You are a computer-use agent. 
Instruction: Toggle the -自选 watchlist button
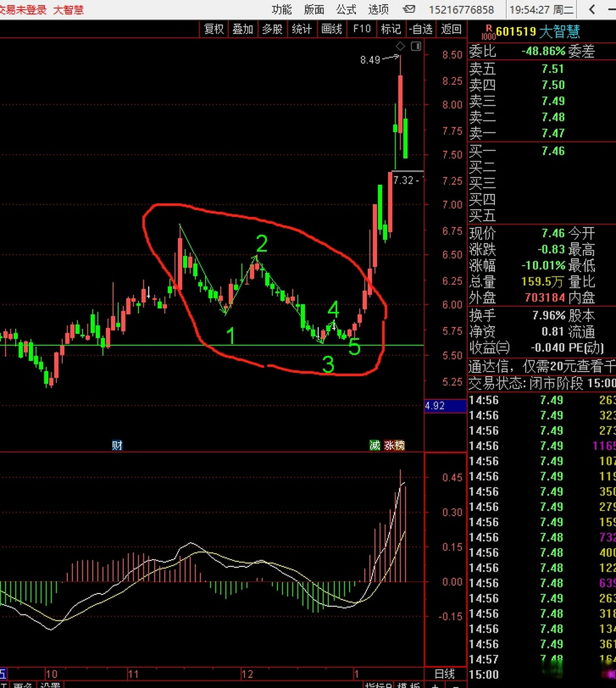420,29
